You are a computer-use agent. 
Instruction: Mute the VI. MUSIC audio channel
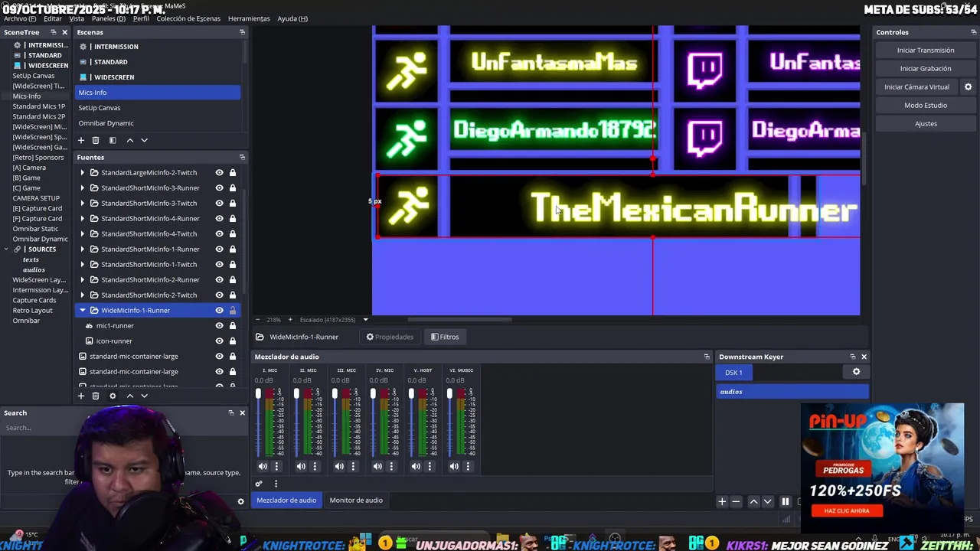(x=454, y=466)
